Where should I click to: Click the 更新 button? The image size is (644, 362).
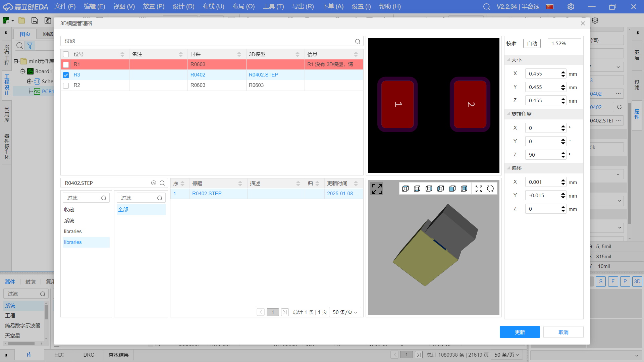(x=520, y=332)
